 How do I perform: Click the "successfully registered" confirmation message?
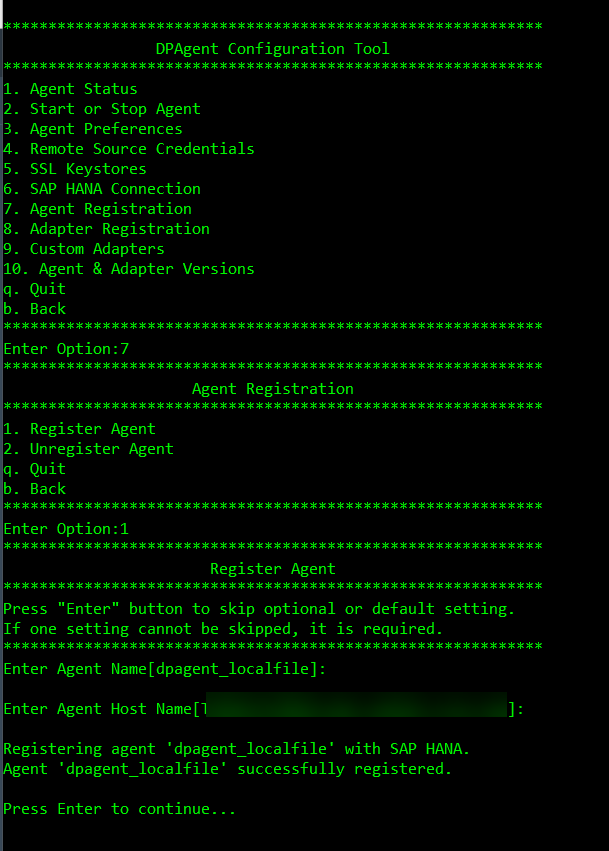pyautogui.click(x=227, y=769)
